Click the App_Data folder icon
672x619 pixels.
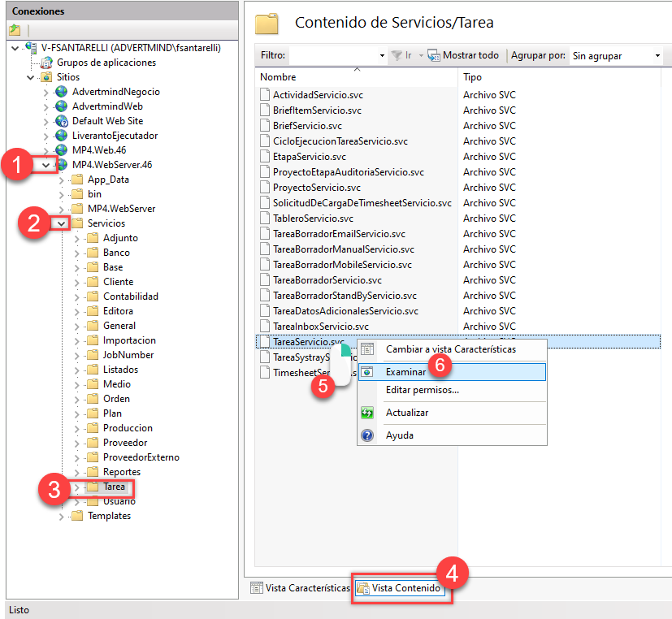click(x=77, y=179)
